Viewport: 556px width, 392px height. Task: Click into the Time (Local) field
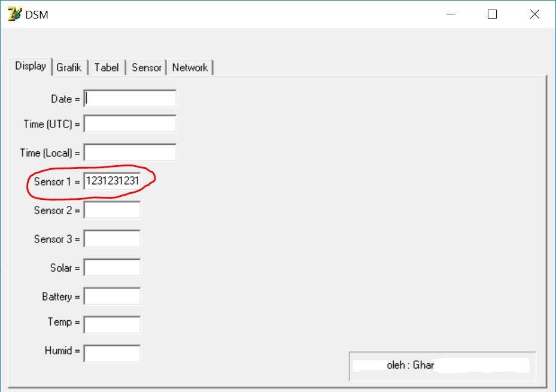130,153
